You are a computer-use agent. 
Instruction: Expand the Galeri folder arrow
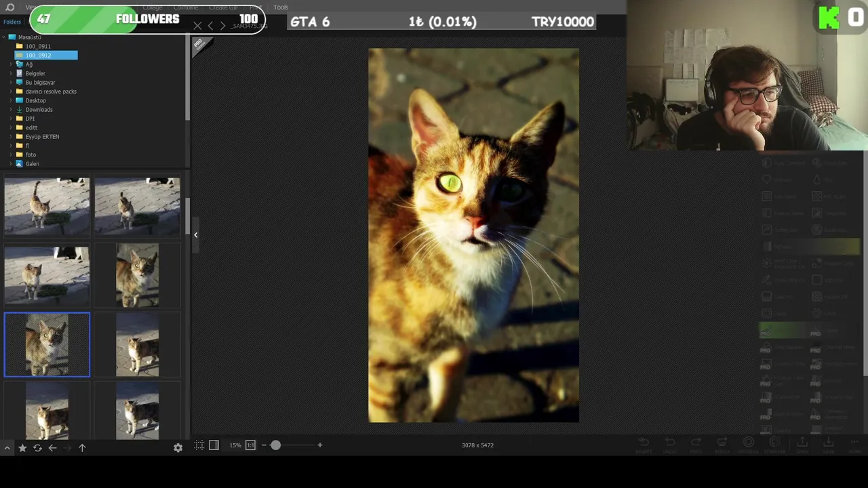pos(11,163)
